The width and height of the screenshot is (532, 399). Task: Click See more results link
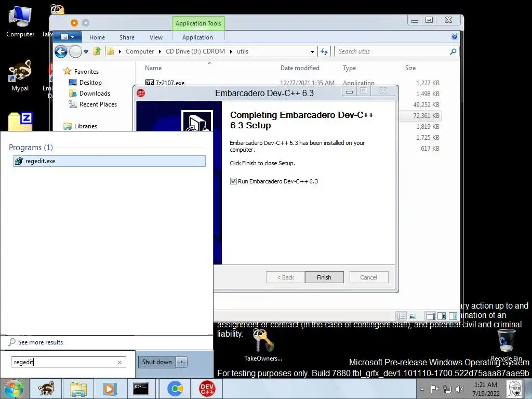click(x=41, y=342)
